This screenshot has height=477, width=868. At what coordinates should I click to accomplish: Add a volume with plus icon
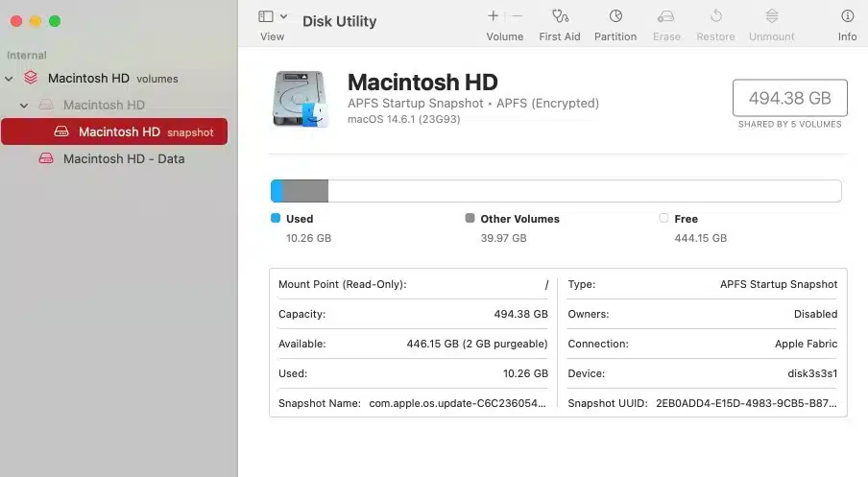tap(493, 16)
